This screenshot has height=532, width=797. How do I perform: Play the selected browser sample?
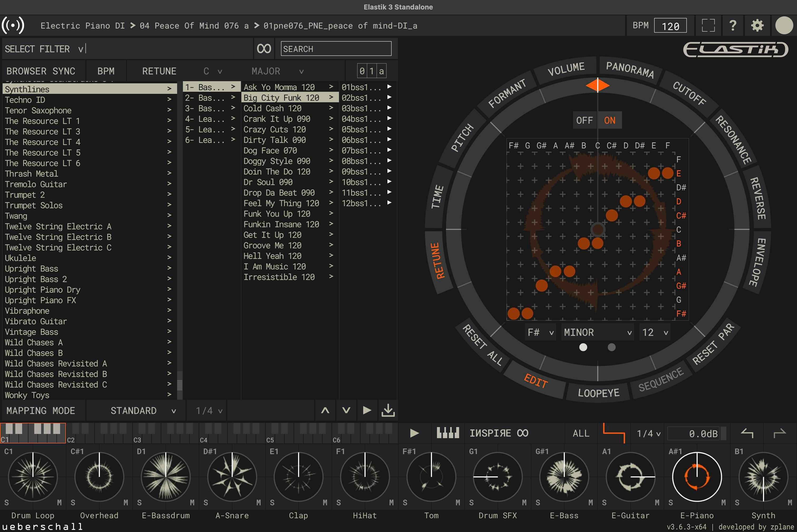coord(367,410)
